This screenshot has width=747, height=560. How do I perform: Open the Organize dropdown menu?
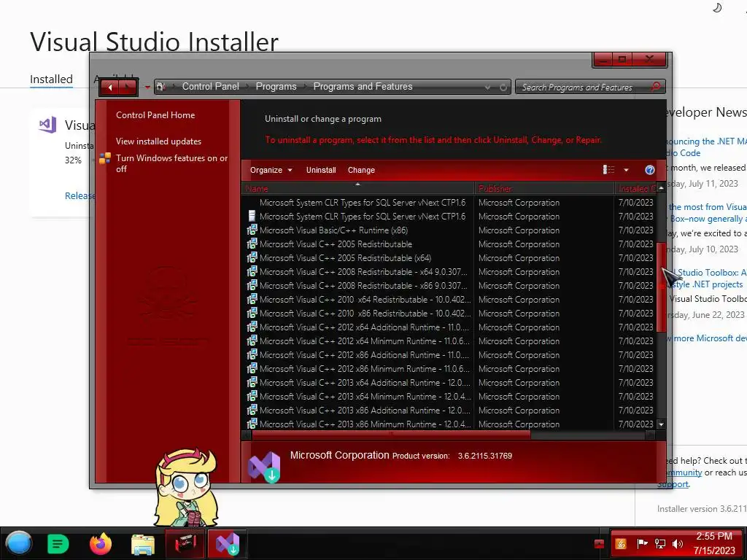pyautogui.click(x=271, y=170)
